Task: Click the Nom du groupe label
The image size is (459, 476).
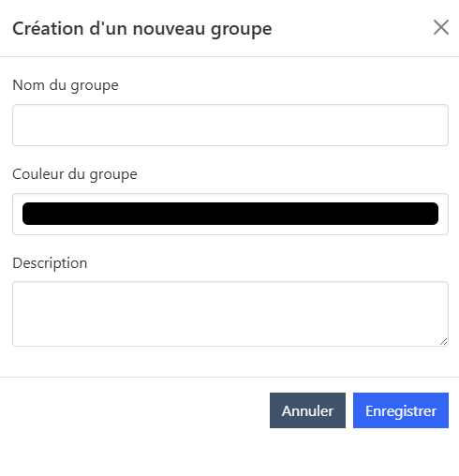Action: click(66, 85)
